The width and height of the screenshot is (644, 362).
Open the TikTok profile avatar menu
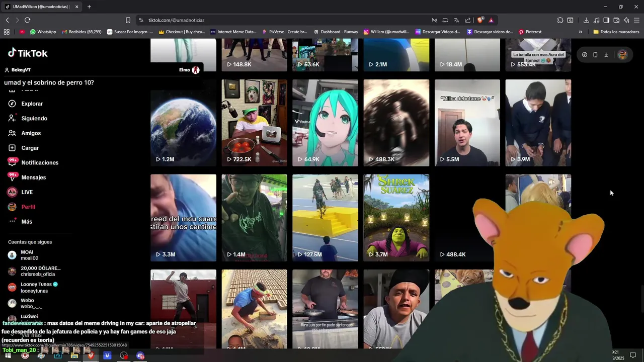click(622, 55)
